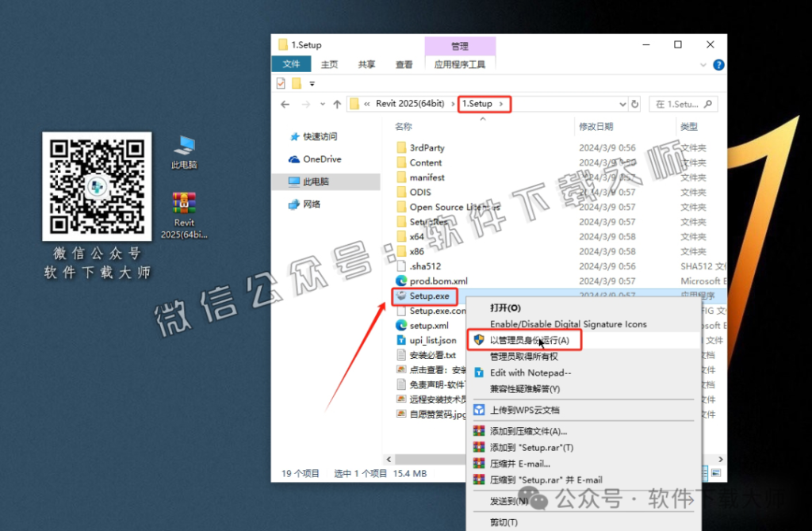Switch to the 查看 ribbon tab
Screen dimensions: 812x531
tap(404, 65)
